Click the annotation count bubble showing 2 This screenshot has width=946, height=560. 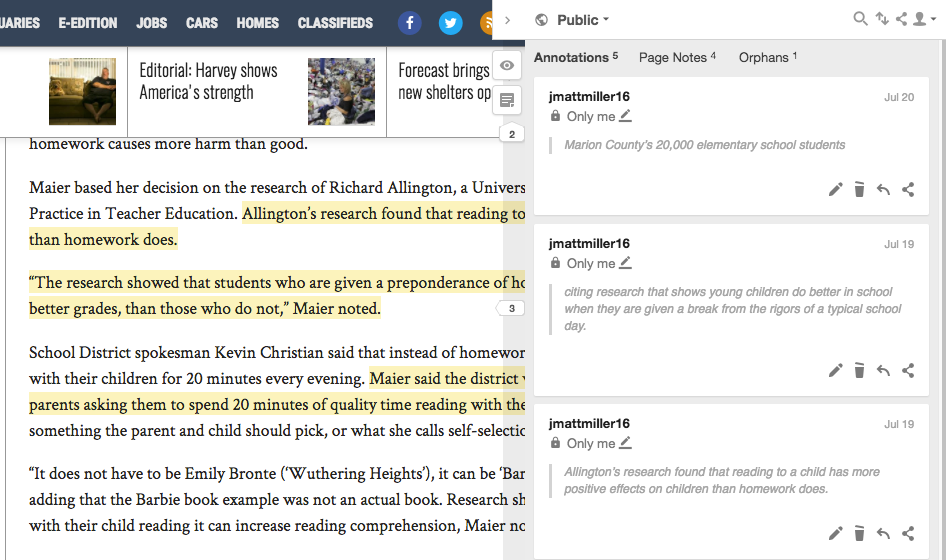coord(512,134)
